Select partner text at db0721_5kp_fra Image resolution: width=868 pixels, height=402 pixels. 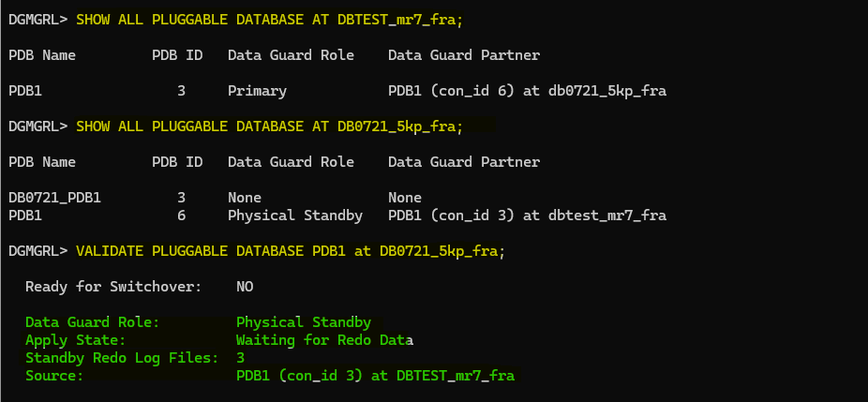[x=526, y=91]
